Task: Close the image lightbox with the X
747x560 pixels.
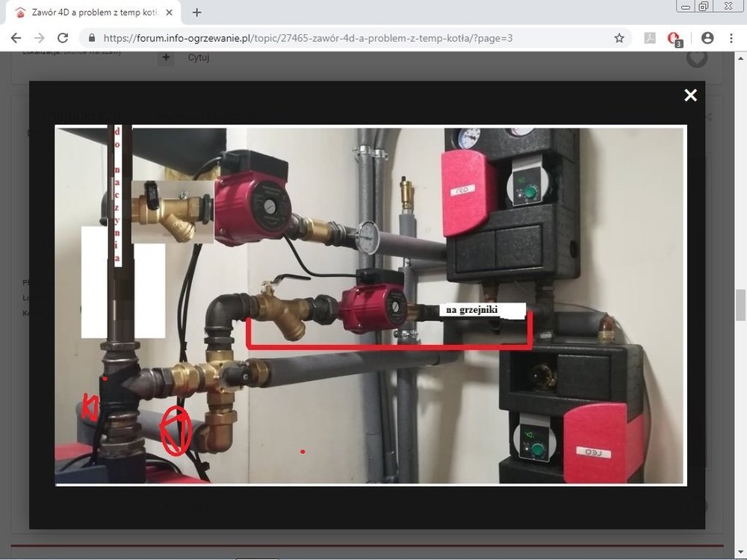Action: [x=690, y=95]
